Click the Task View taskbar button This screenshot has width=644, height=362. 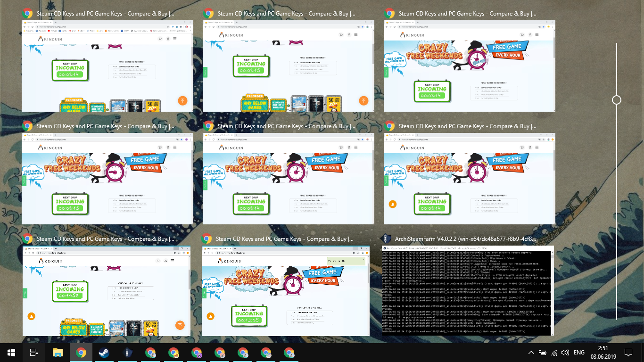pyautogui.click(x=34, y=352)
